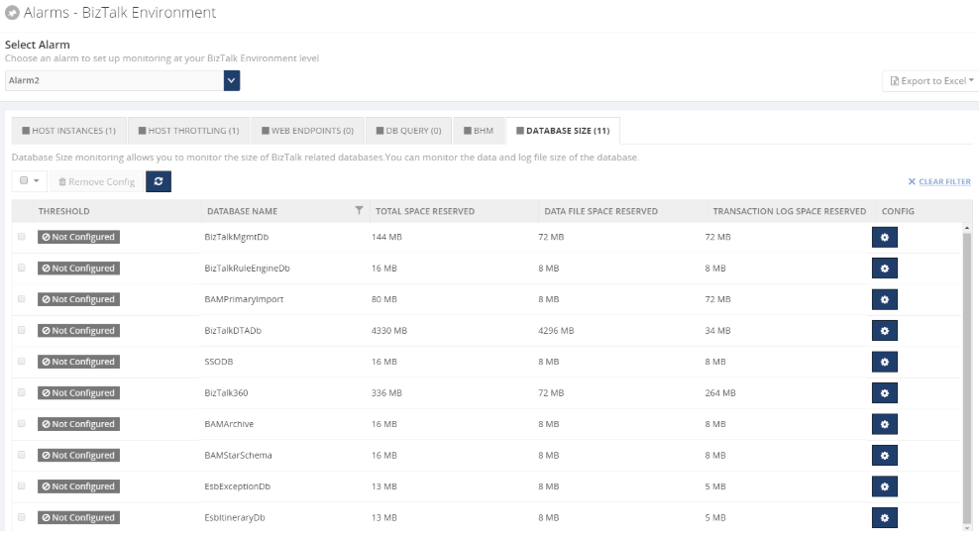This screenshot has width=980, height=538.
Task: Switch to Web Endpoints (0) tab
Action: pyautogui.click(x=307, y=131)
